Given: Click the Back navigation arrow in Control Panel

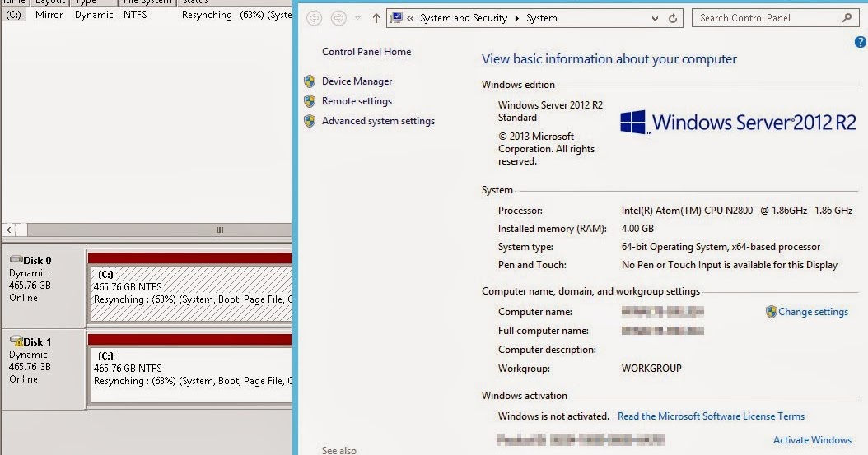Looking at the screenshot, I should pos(314,18).
